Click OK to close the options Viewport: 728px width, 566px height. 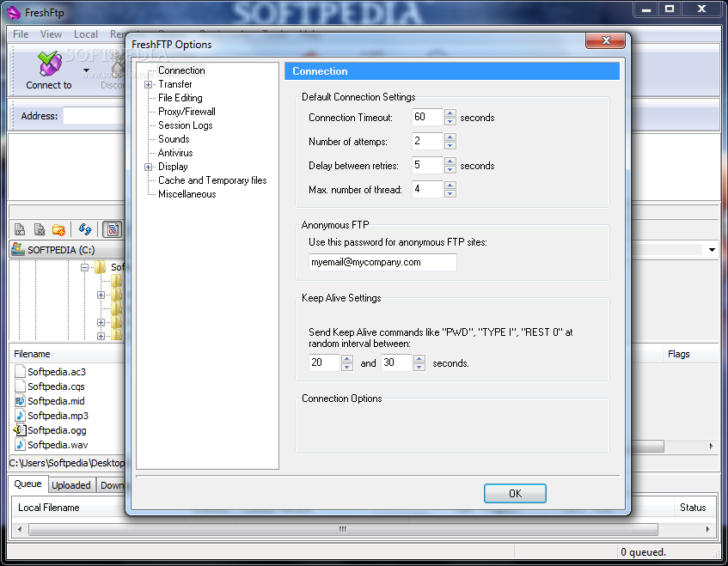click(515, 494)
